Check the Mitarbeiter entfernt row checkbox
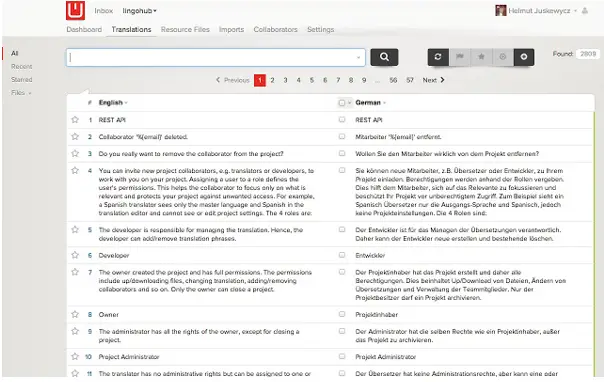This screenshot has width=604, height=382. tap(342, 137)
